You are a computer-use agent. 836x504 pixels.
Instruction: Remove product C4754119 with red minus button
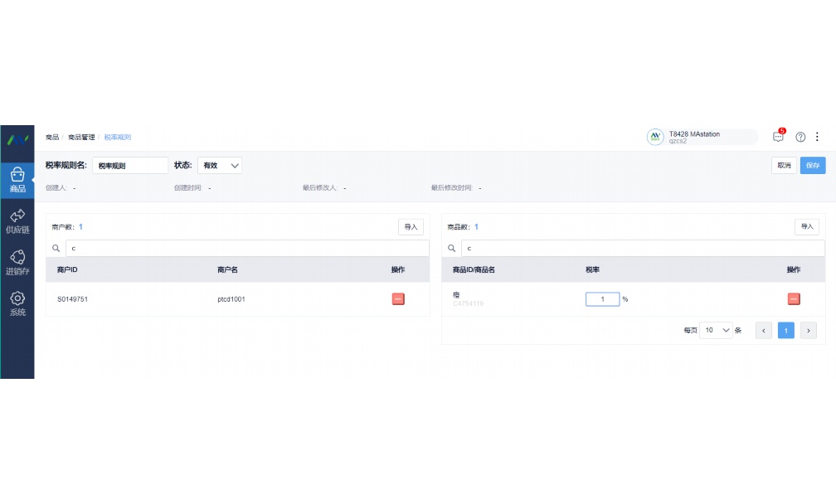pyautogui.click(x=794, y=299)
